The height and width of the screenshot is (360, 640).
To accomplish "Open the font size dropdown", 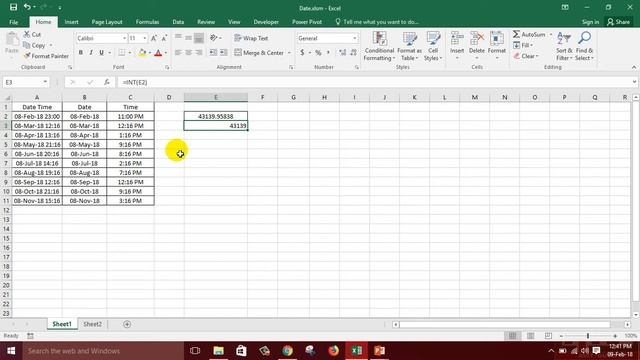I will (x=144, y=38).
